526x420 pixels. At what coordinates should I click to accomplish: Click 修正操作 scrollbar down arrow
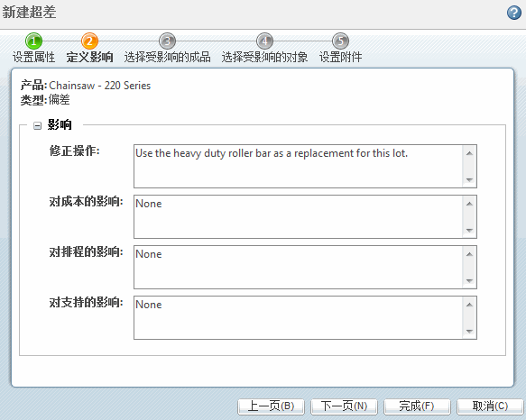[x=469, y=180]
